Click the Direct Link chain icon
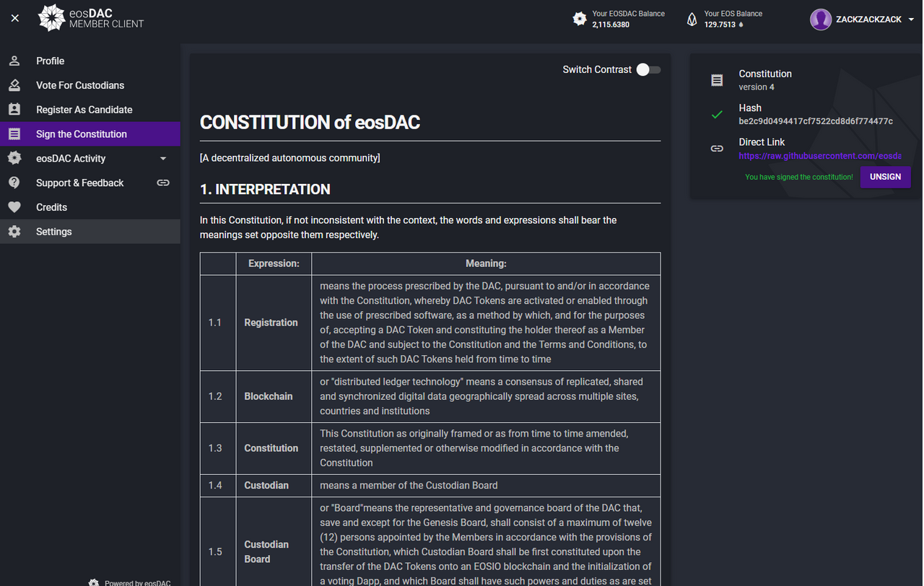Screen dimensions: 924x586 717,149
